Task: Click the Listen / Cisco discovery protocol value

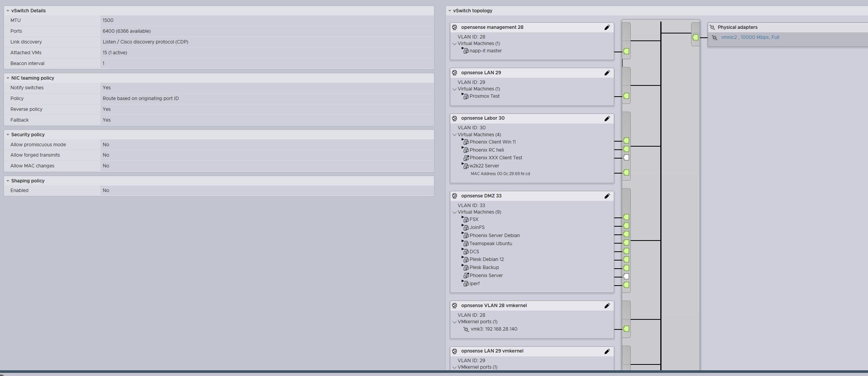Action: tap(145, 42)
